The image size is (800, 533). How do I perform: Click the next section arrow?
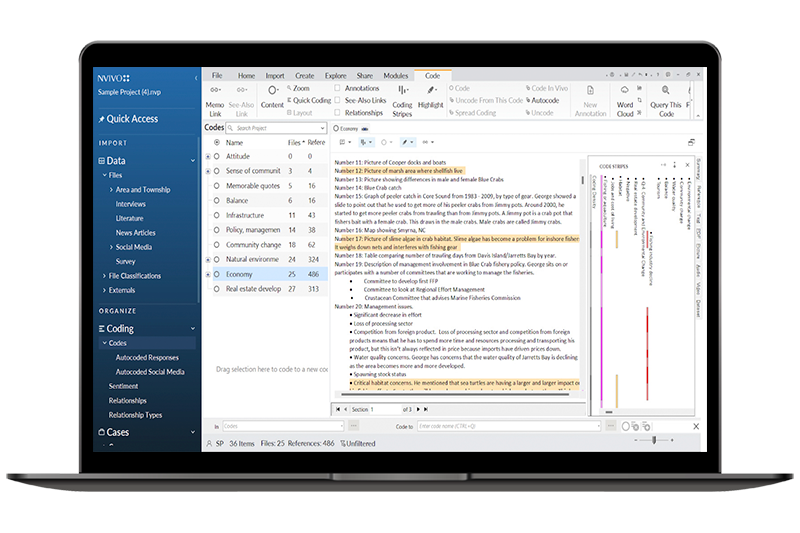click(x=418, y=409)
